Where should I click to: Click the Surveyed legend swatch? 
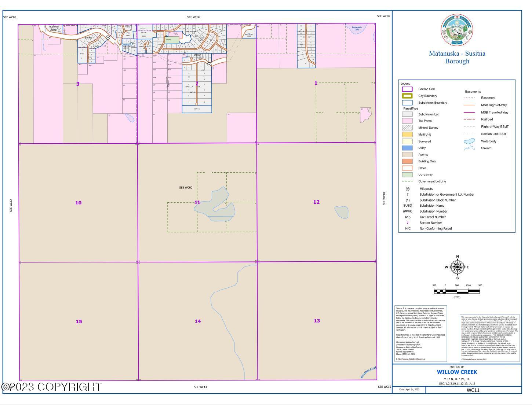(407, 141)
